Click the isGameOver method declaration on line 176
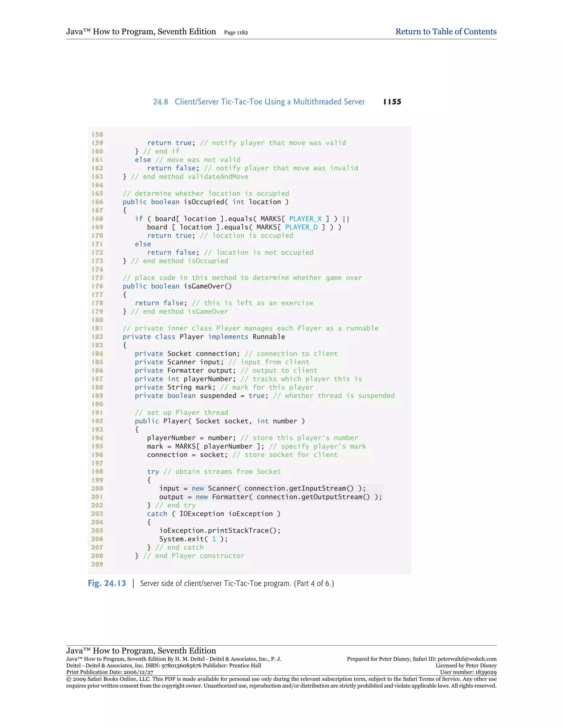The height and width of the screenshot is (728, 563). pyautogui.click(x=177, y=286)
